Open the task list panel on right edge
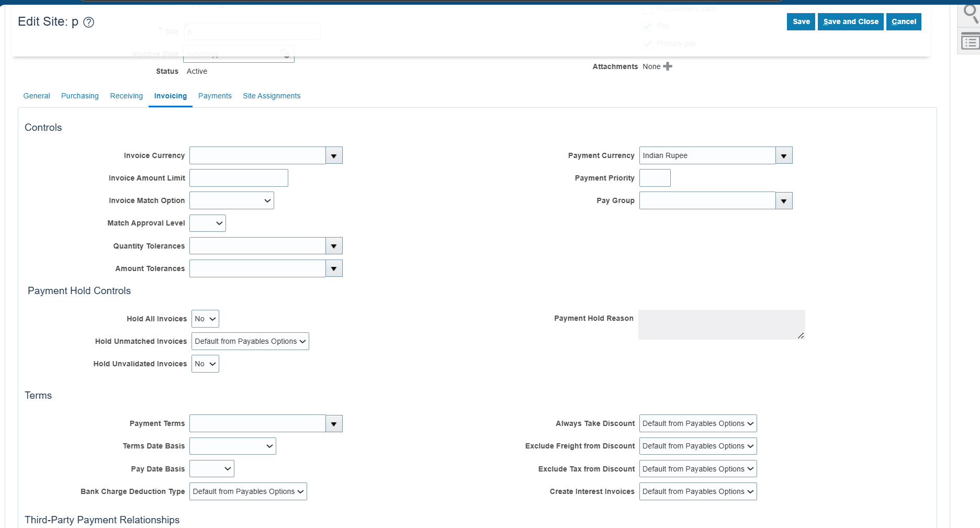Image resolution: width=980 pixels, height=528 pixels. click(970, 41)
